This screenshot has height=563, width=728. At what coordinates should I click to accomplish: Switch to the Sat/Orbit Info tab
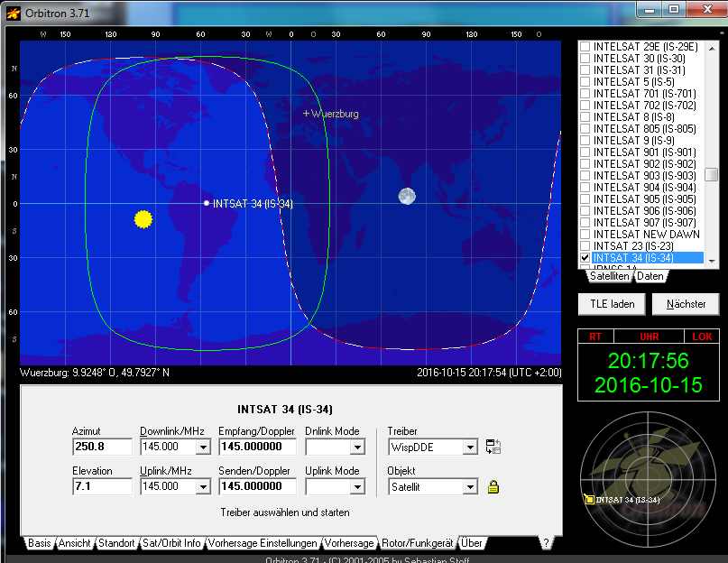coord(171,543)
